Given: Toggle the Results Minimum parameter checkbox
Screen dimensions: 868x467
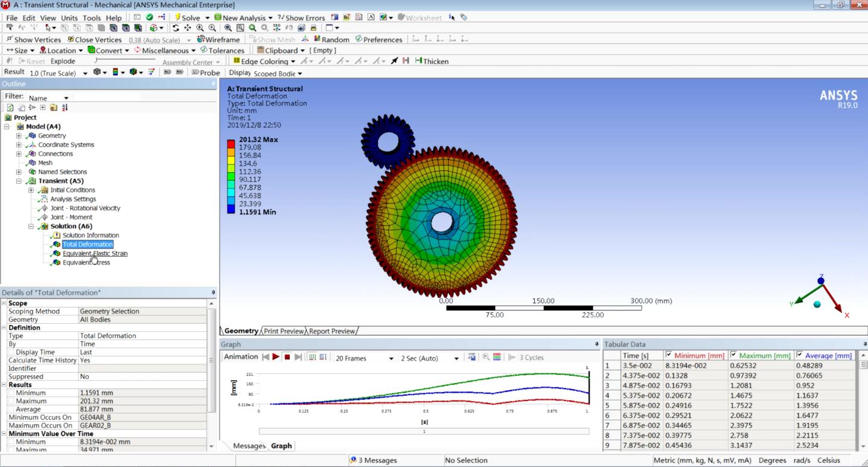Looking at the screenshot, I should coord(11,393).
